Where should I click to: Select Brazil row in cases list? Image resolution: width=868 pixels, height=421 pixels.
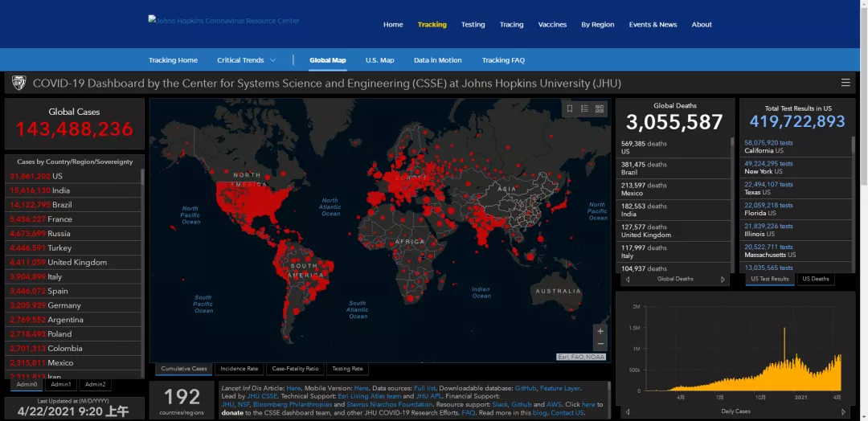tap(73, 205)
